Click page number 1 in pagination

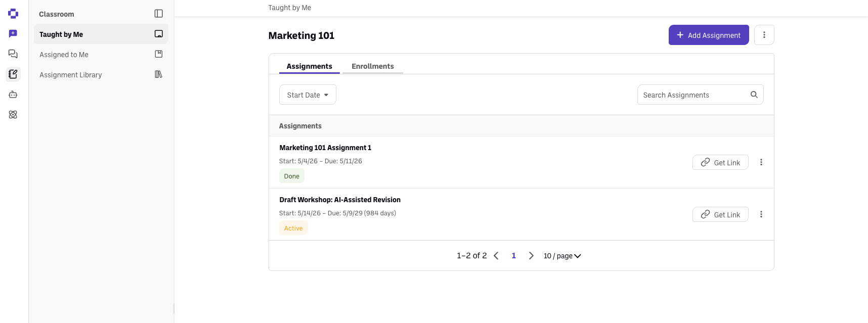pos(513,256)
